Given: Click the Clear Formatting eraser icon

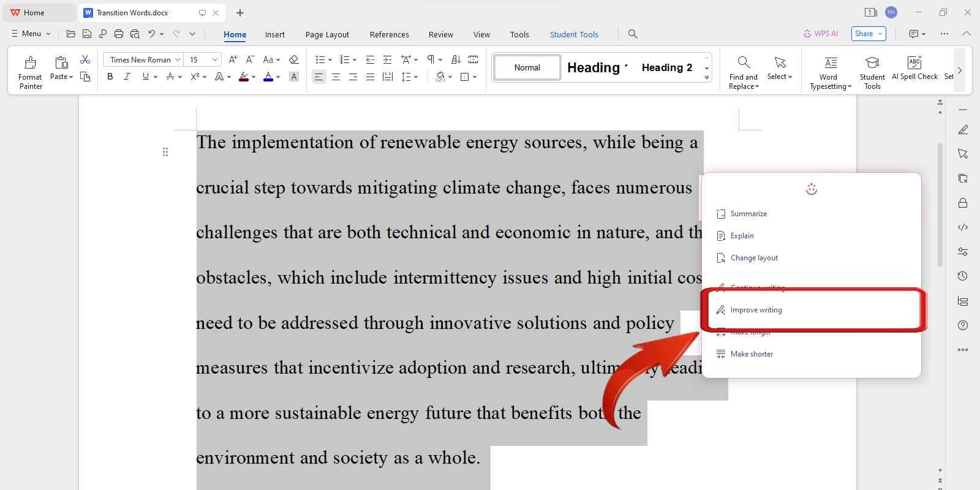Looking at the screenshot, I should pos(294,59).
